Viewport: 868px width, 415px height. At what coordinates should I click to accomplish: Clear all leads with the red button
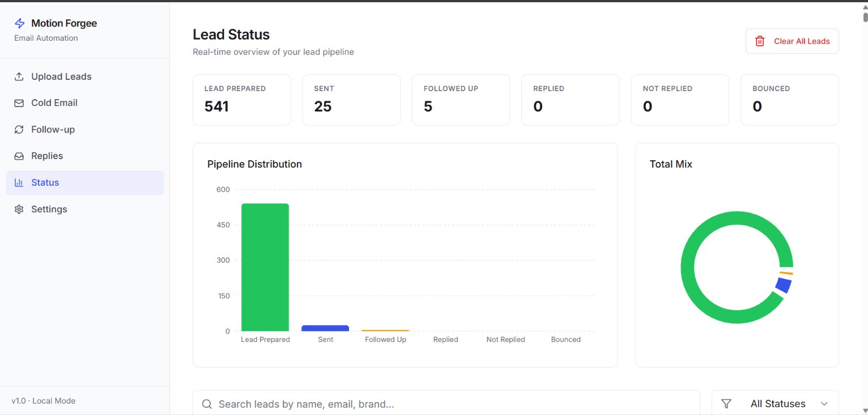pyautogui.click(x=792, y=41)
